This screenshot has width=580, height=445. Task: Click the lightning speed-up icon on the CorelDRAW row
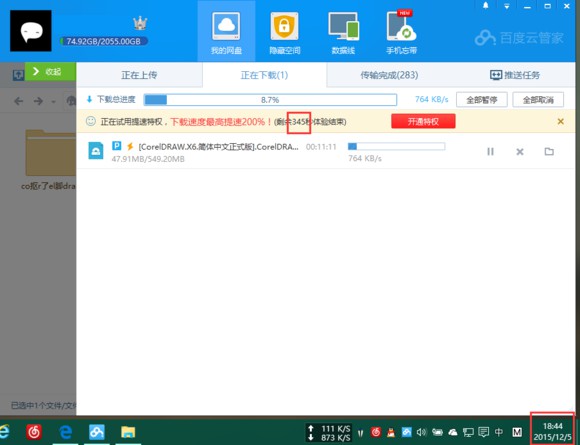point(130,146)
